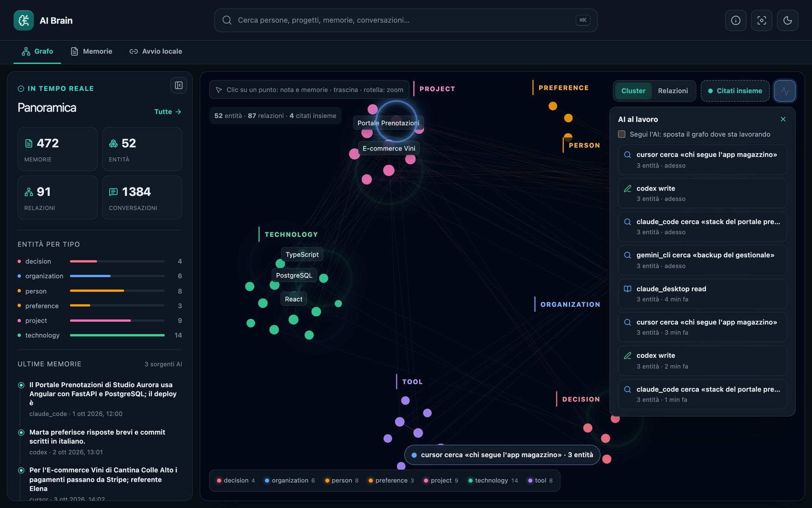The width and height of the screenshot is (812, 508).
Task: Toggle dark mode moon icon
Action: coord(788,20)
